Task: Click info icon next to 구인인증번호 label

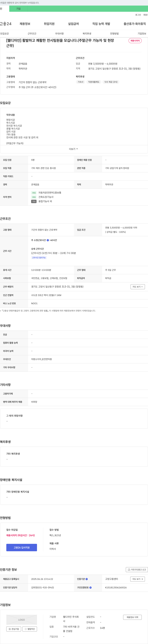Action: [x=90, y=588]
